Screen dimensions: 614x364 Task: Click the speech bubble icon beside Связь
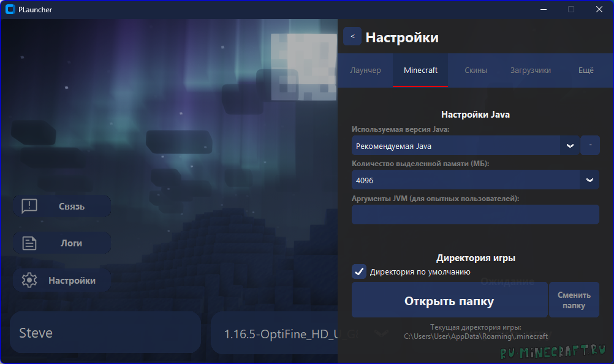coord(29,206)
